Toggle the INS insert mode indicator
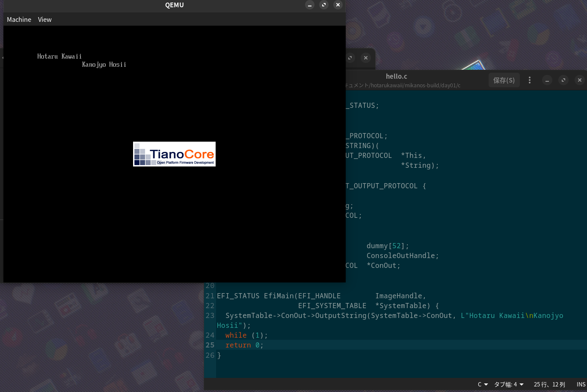The height and width of the screenshot is (392, 587). coord(581,384)
